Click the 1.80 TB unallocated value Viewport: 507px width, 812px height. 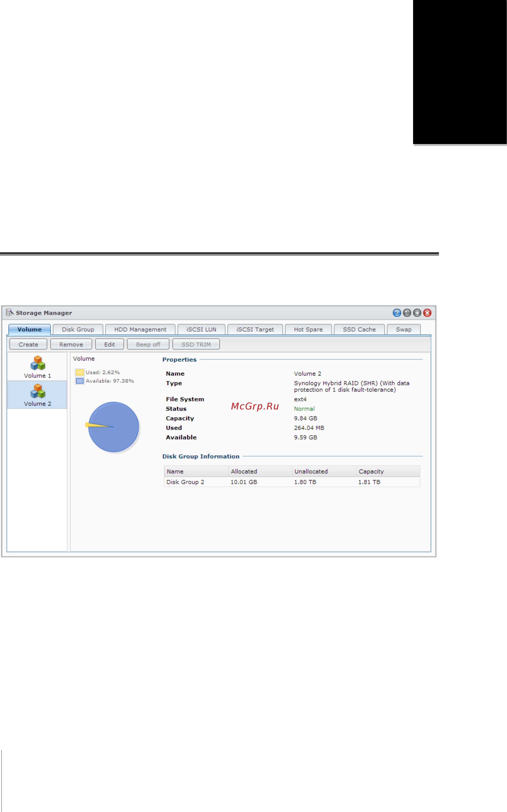[305, 482]
